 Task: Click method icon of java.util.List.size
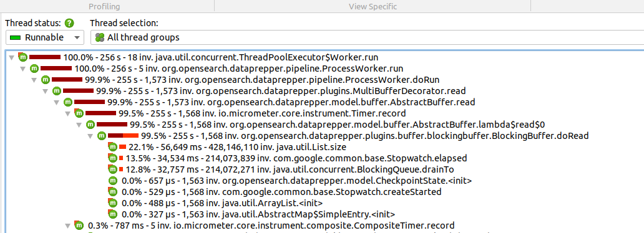tap(112, 147)
